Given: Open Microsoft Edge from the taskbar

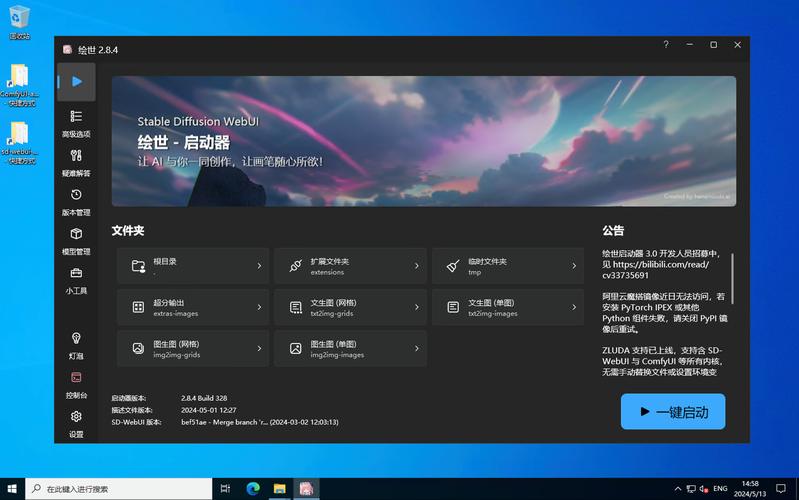Looking at the screenshot, I should coord(253,489).
